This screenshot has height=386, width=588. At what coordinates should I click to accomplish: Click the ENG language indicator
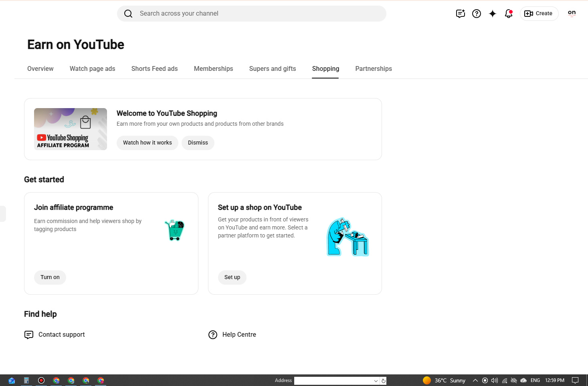[535, 380]
